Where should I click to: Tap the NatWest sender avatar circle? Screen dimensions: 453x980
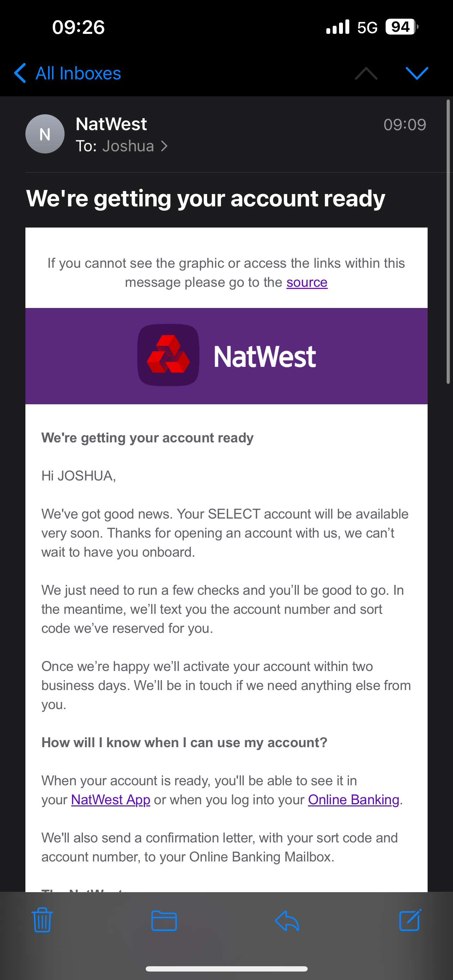click(x=45, y=134)
